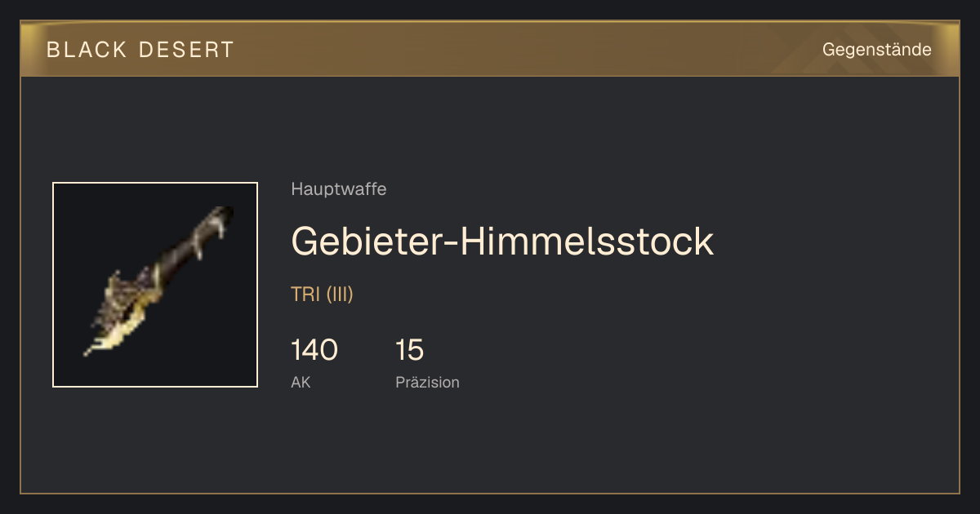Click the 15 precision value
Image resolution: width=980 pixels, height=514 pixels.
point(410,350)
